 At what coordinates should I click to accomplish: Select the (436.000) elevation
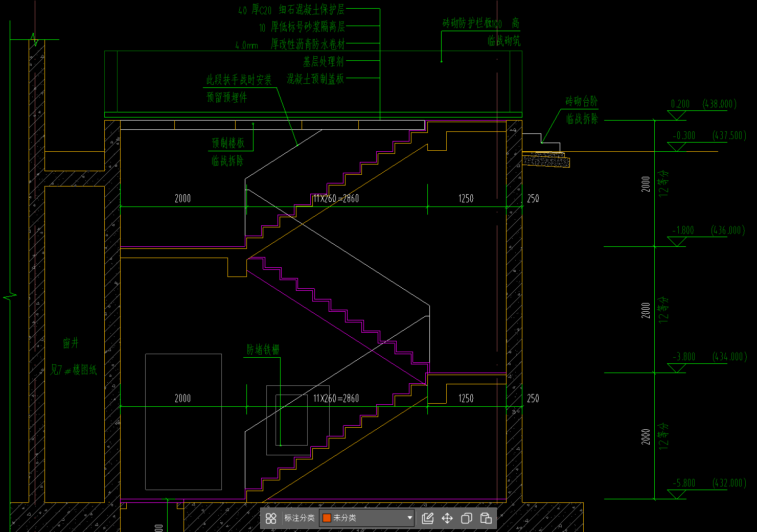tap(728, 230)
